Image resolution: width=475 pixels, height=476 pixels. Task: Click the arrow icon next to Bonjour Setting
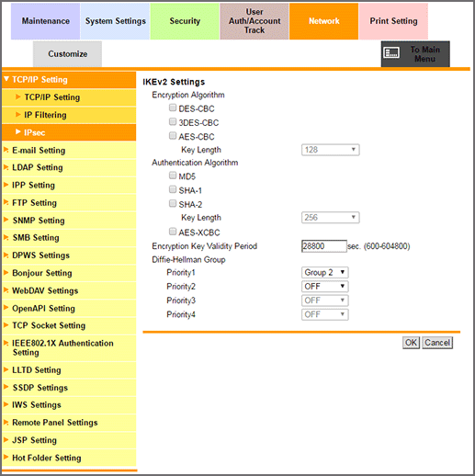click(x=6, y=272)
